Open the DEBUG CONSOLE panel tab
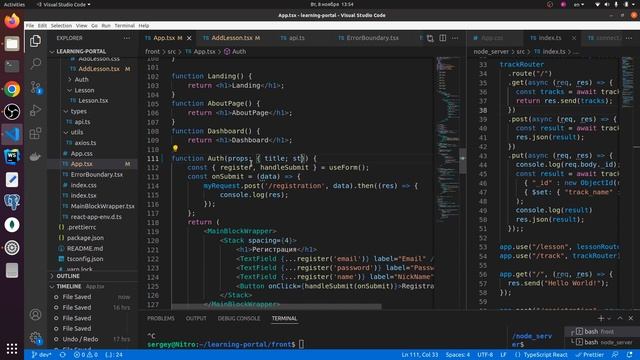This screenshot has width=640, height=360. [239, 318]
